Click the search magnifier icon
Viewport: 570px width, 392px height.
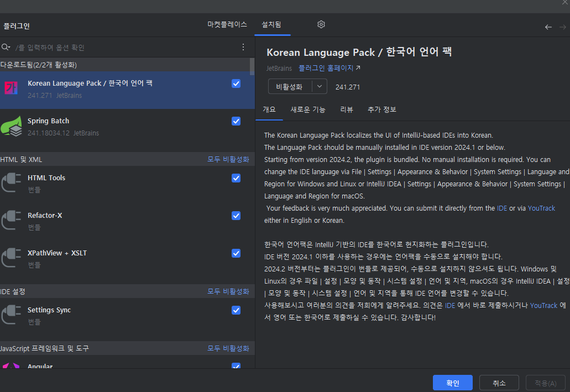[x=6, y=47]
